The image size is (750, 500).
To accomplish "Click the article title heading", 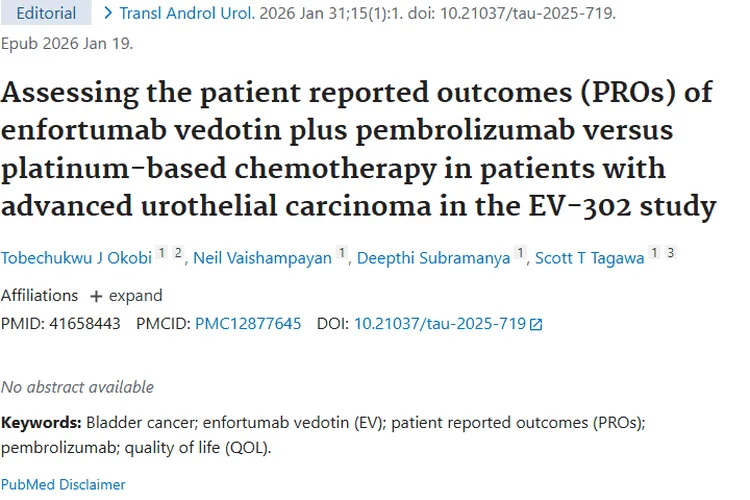I will click(x=357, y=149).
